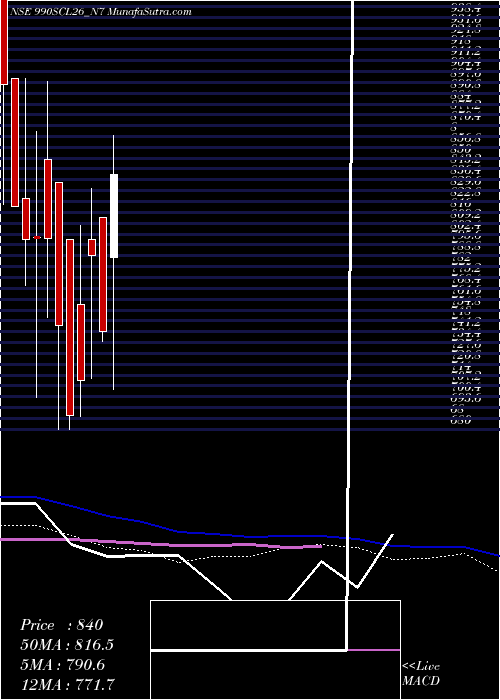This screenshot has height=700, width=500.
Task: Click the '5MA : 790.6' value
Action: pos(62,665)
